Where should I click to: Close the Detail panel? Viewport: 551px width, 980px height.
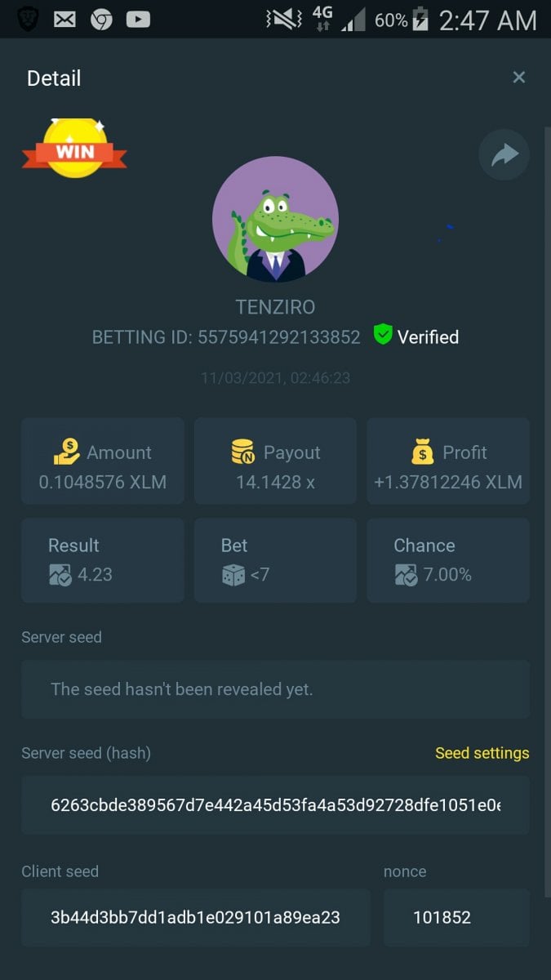(518, 78)
